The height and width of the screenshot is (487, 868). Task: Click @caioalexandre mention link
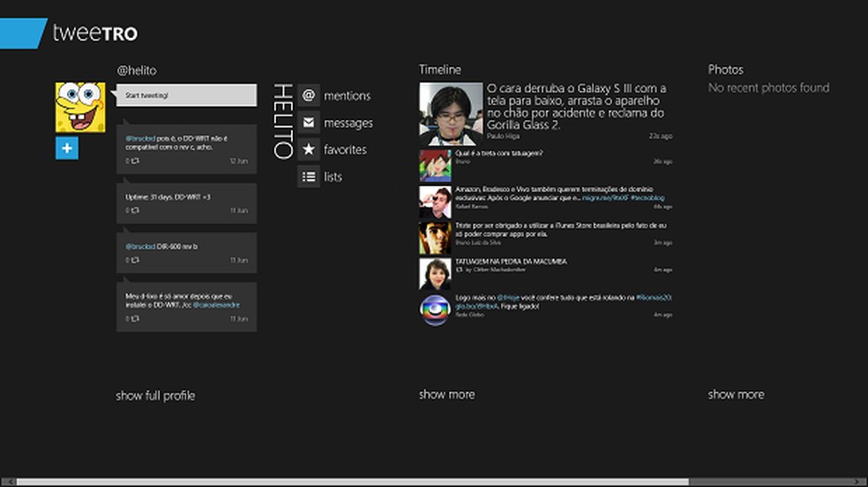click(216, 305)
